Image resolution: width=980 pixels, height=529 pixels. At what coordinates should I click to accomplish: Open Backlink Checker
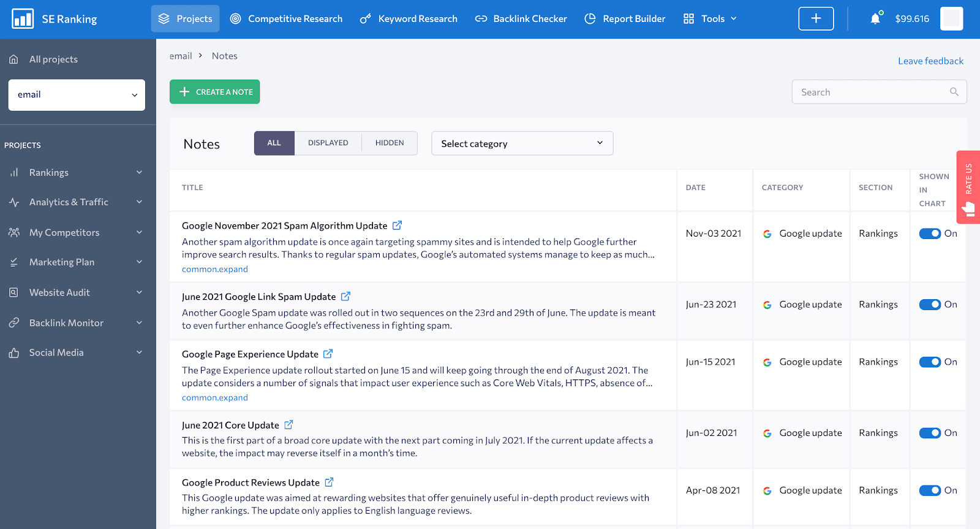click(x=521, y=19)
